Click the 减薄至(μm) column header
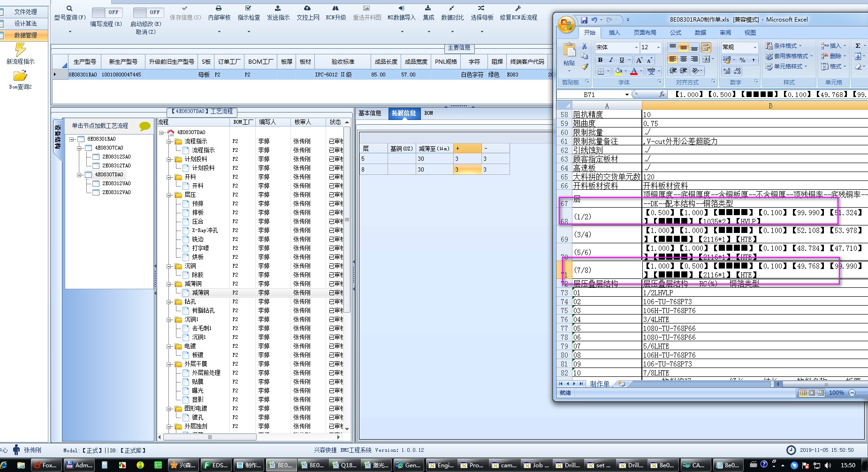 click(434, 149)
